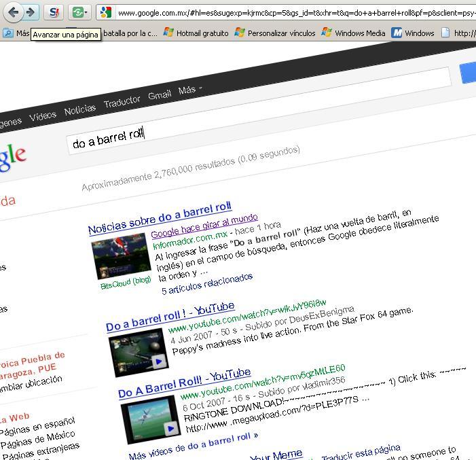Focus the browser address bar URL

tap(296, 13)
